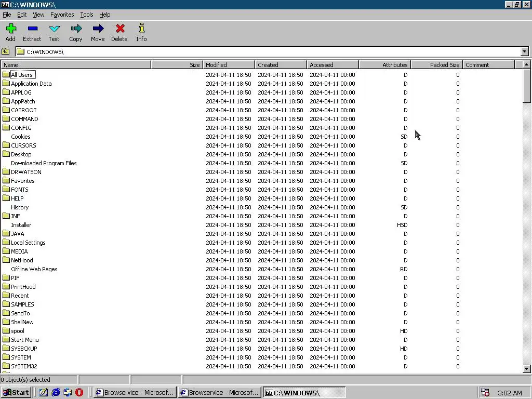Viewport: 532px width, 399px height.
Task: Switch to first Browservice taskbar window
Action: pyautogui.click(x=135, y=393)
